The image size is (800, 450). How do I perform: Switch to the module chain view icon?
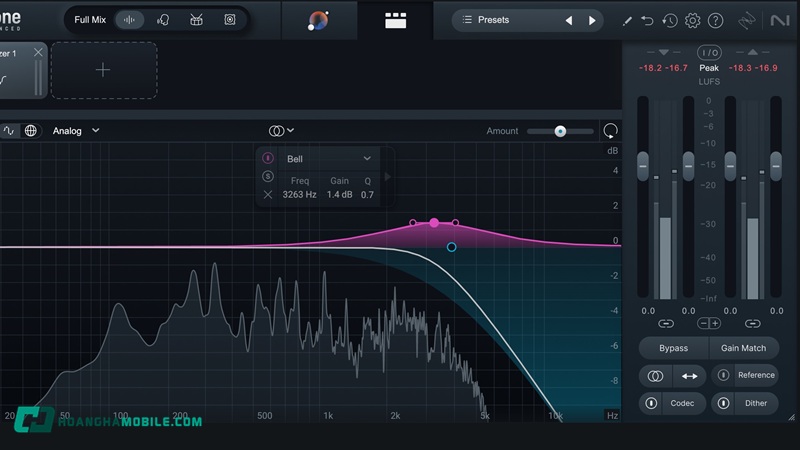click(396, 20)
